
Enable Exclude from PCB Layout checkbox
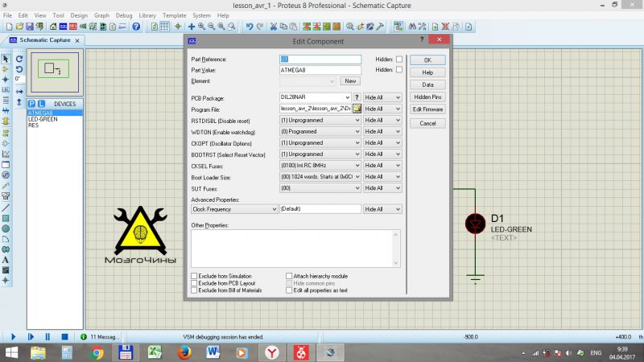(x=194, y=283)
